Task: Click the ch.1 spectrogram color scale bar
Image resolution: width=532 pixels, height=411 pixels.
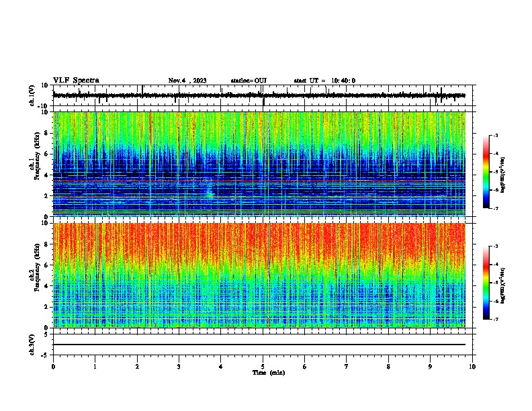Action: (x=486, y=172)
